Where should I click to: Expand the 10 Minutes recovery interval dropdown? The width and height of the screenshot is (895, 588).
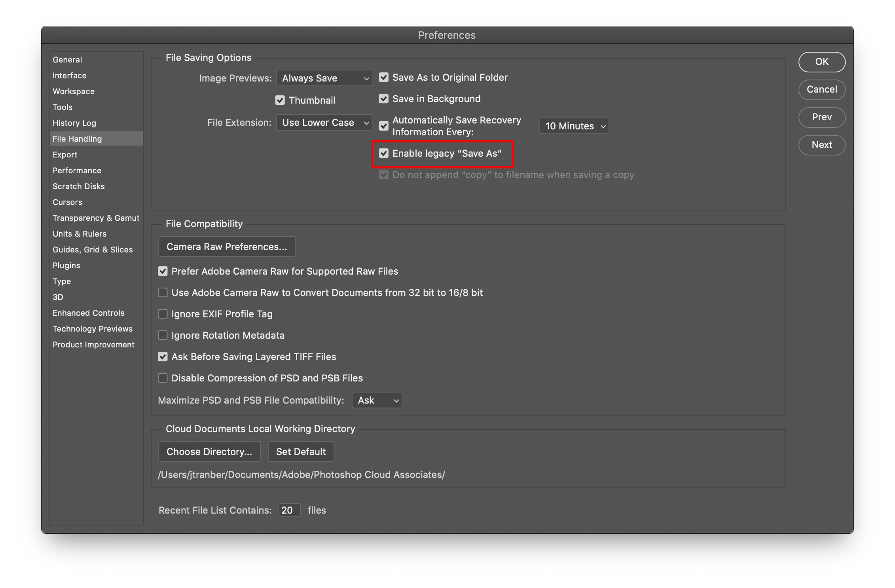[x=574, y=126]
